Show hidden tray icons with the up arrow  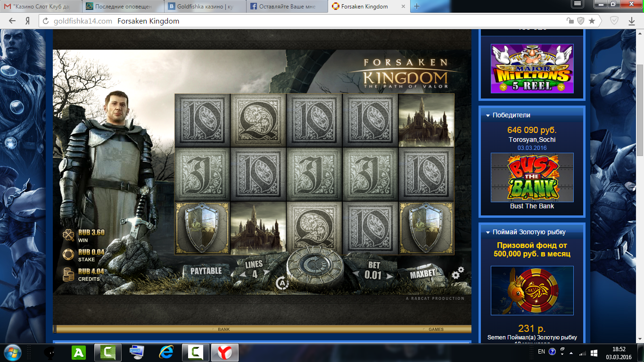[x=571, y=353]
